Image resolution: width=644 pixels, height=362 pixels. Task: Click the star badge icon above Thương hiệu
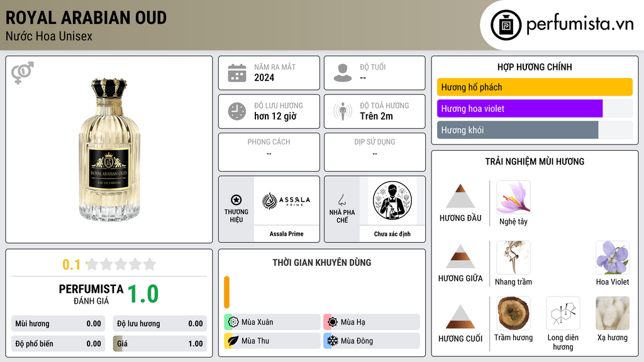[236, 200]
